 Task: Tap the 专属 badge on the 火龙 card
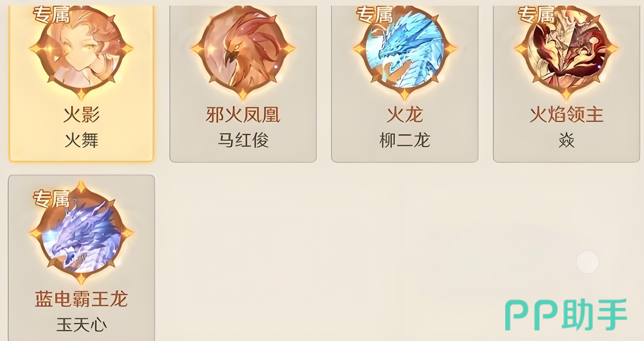pyautogui.click(x=375, y=15)
